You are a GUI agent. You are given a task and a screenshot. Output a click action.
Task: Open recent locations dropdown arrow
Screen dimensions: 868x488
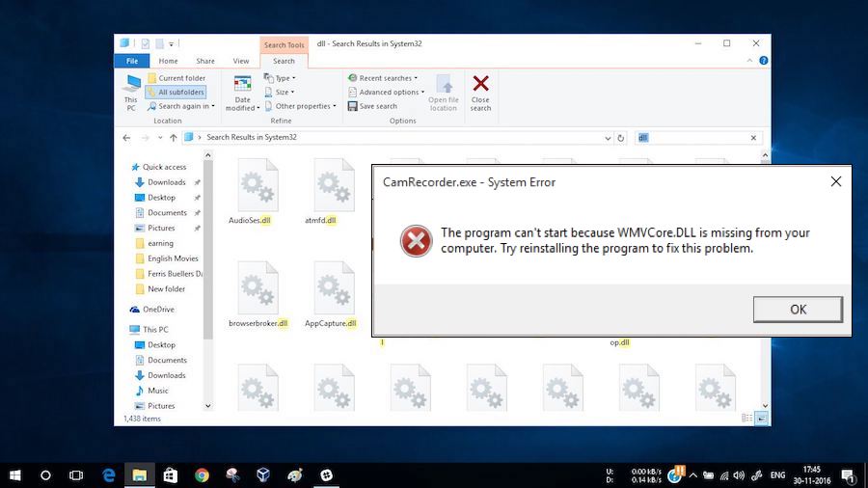(x=160, y=137)
